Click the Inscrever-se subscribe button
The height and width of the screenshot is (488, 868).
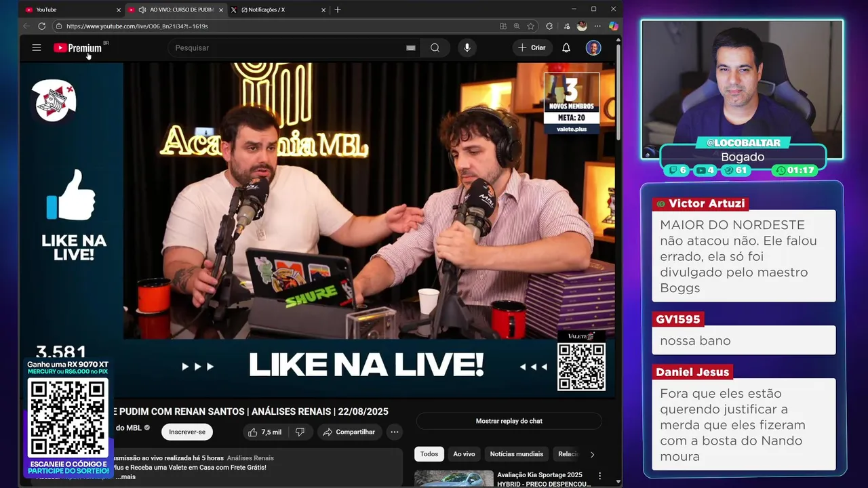coord(187,432)
